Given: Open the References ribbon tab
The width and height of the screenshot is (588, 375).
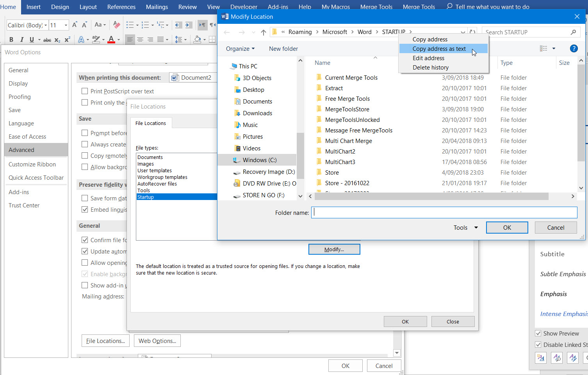Looking at the screenshot, I should [x=121, y=7].
